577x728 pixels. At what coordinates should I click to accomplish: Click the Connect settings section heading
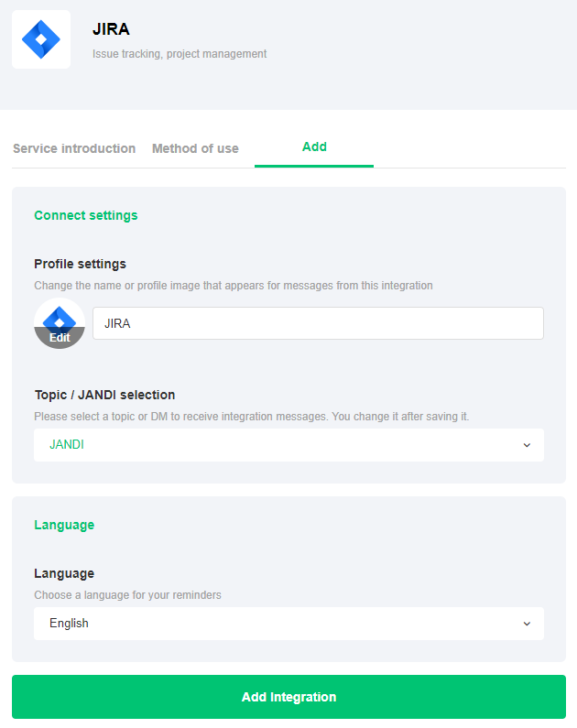(86, 215)
